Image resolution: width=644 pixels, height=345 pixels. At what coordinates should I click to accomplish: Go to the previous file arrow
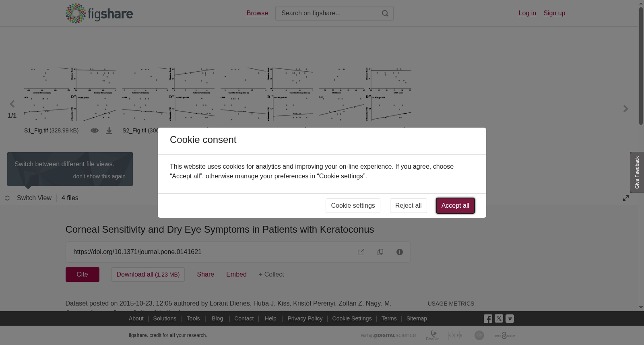coord(12,104)
